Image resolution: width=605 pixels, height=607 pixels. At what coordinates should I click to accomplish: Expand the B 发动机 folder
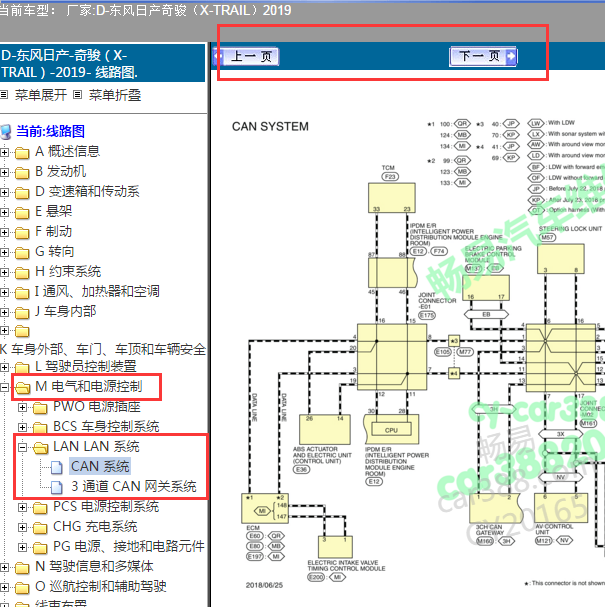pos(4,172)
